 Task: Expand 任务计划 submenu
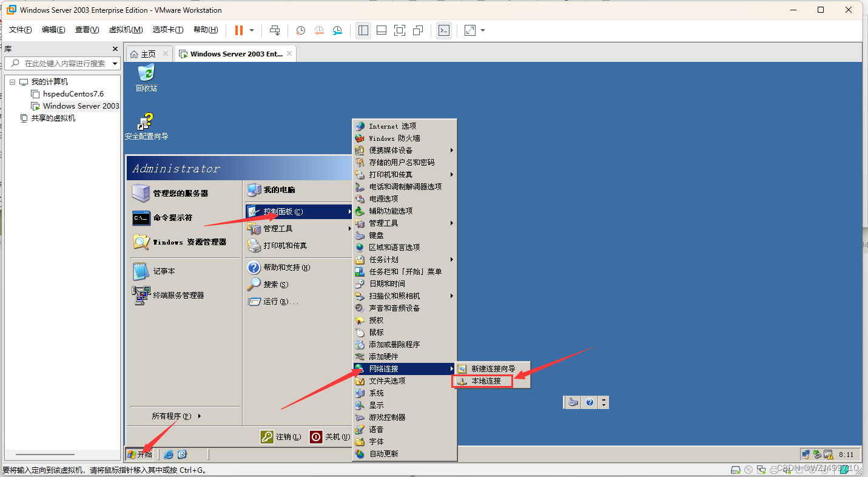(405, 260)
